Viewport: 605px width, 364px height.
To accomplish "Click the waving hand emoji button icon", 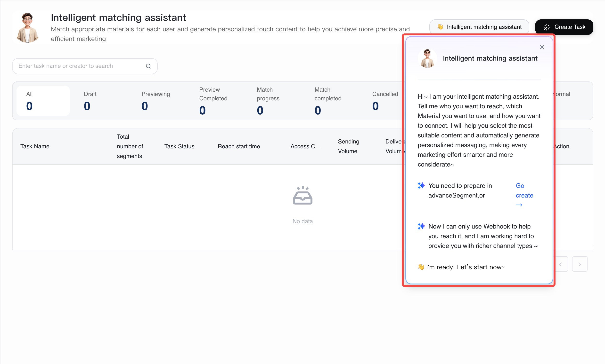I will pyautogui.click(x=440, y=27).
